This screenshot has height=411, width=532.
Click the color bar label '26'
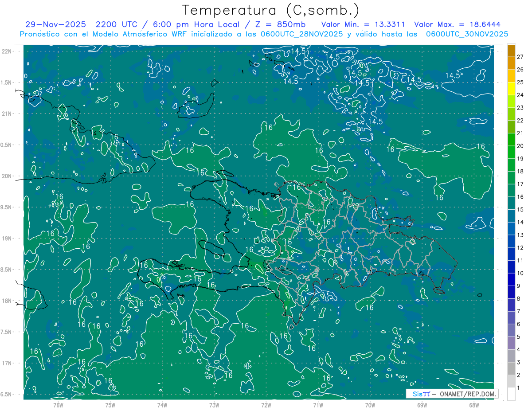pos(520,70)
